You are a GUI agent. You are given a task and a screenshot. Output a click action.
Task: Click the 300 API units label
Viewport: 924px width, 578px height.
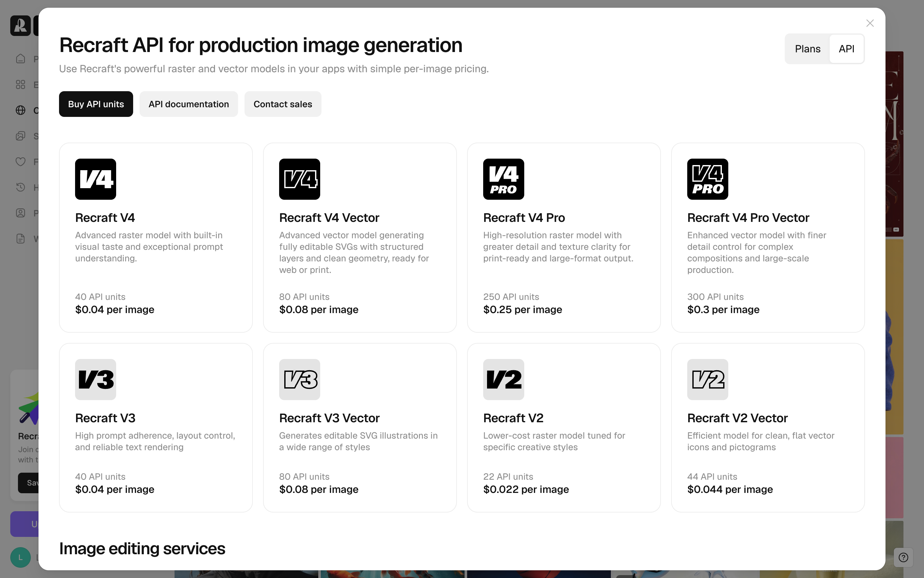tap(715, 297)
